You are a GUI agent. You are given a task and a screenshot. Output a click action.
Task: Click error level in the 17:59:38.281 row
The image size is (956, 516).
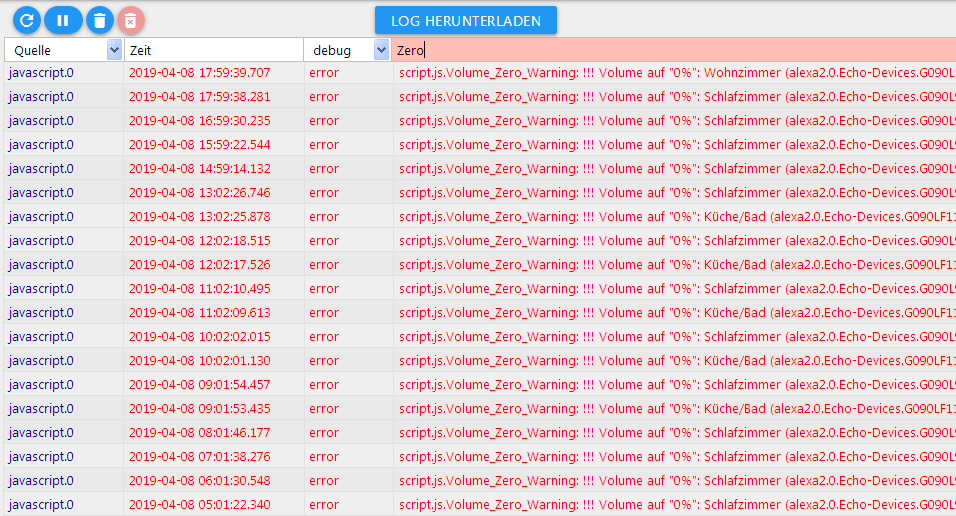point(324,96)
